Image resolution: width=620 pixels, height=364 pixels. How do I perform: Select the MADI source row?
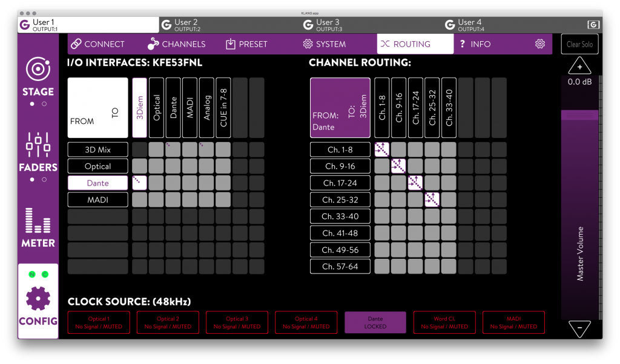(x=97, y=200)
